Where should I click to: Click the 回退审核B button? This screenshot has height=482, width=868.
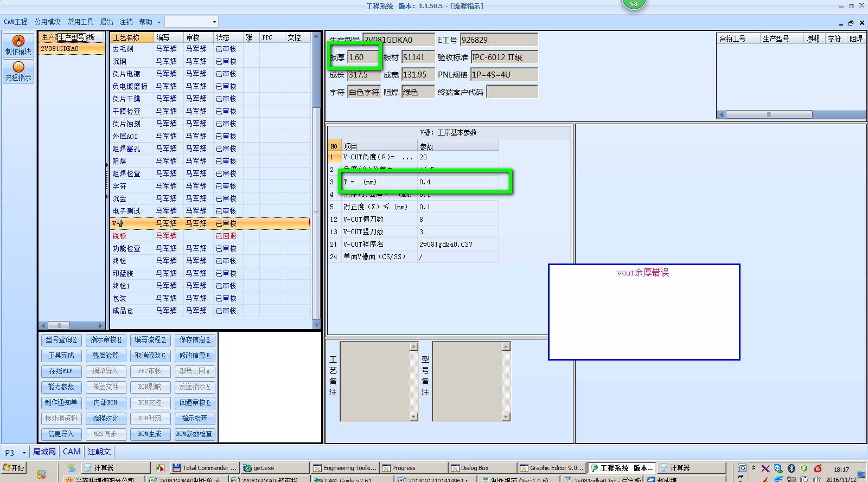click(x=195, y=403)
